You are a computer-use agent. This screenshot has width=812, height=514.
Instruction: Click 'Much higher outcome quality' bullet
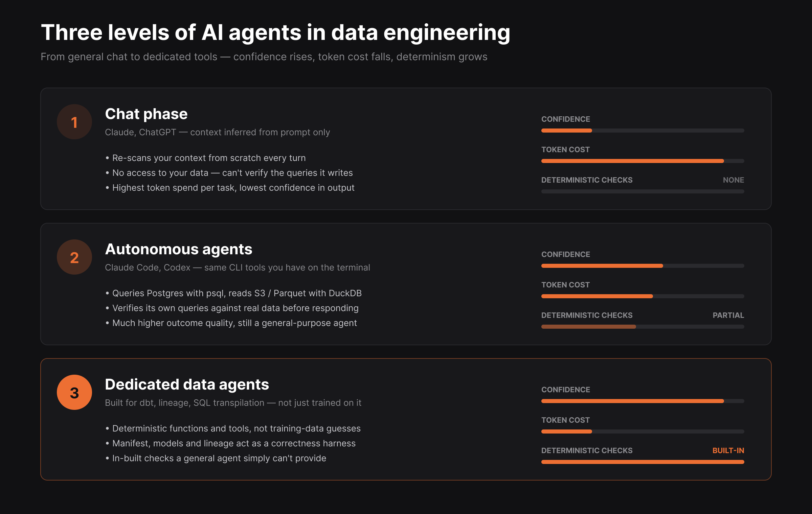tap(231, 323)
